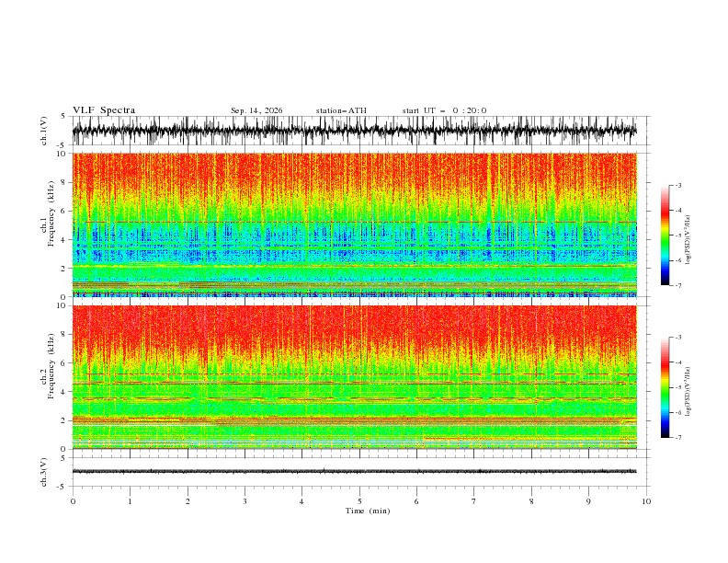Click the start UT time label
The image size is (728, 563).
(x=444, y=110)
